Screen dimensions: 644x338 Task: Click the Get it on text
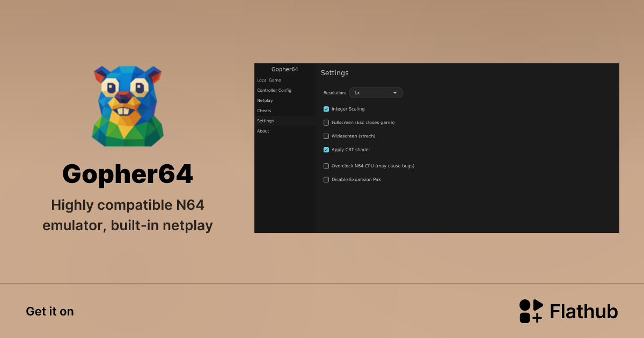click(50, 311)
